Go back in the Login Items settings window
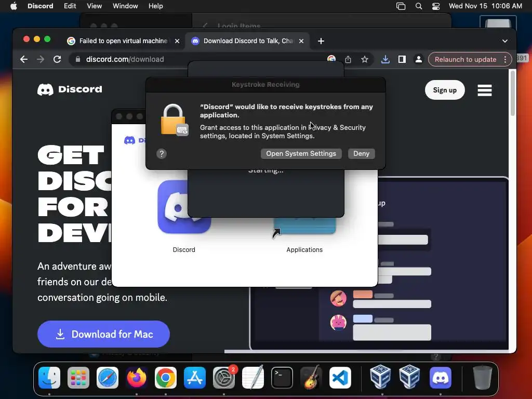Image resolution: width=532 pixels, height=399 pixels. [205, 26]
